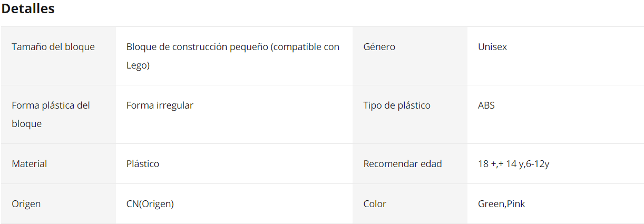Click the Unisex value
The height and width of the screenshot is (224, 644).
point(492,47)
